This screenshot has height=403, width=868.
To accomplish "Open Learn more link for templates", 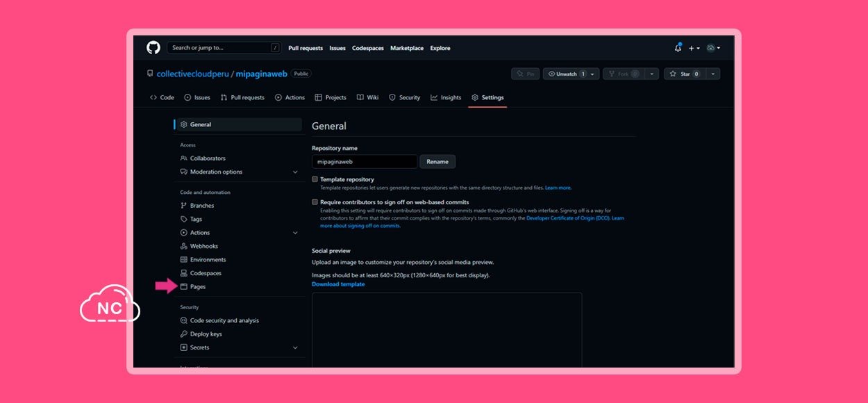I will [x=558, y=188].
